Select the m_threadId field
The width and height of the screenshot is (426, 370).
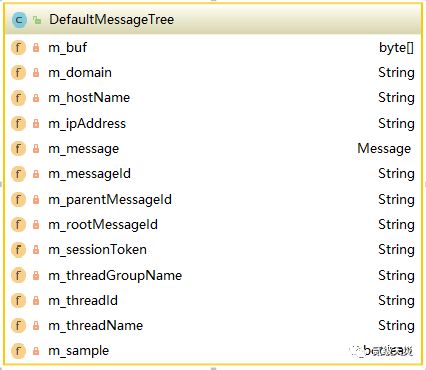point(213,301)
